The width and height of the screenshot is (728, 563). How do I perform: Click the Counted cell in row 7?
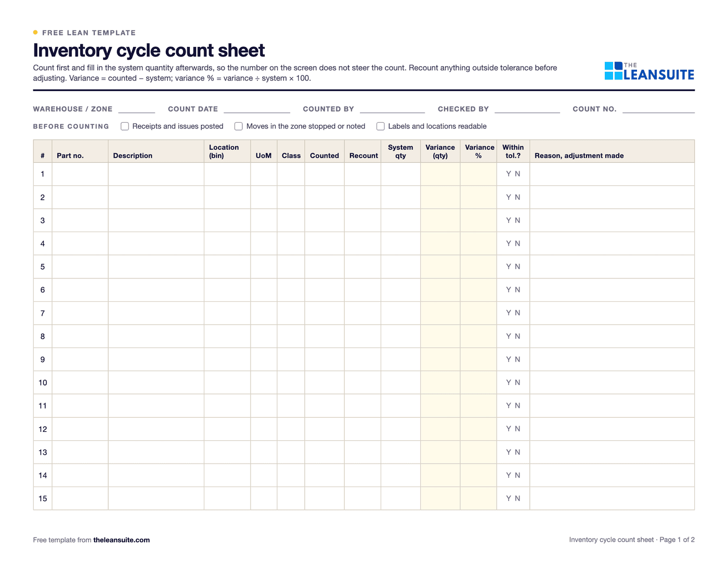(324, 313)
